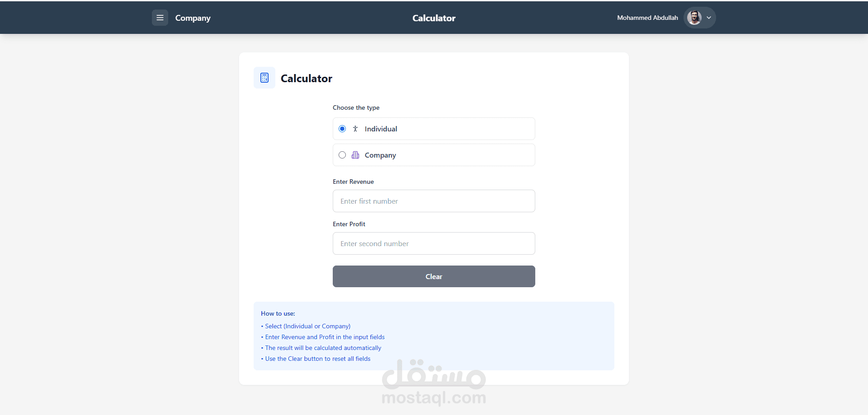The height and width of the screenshot is (415, 868).
Task: Click the How to use heading
Action: 278,313
